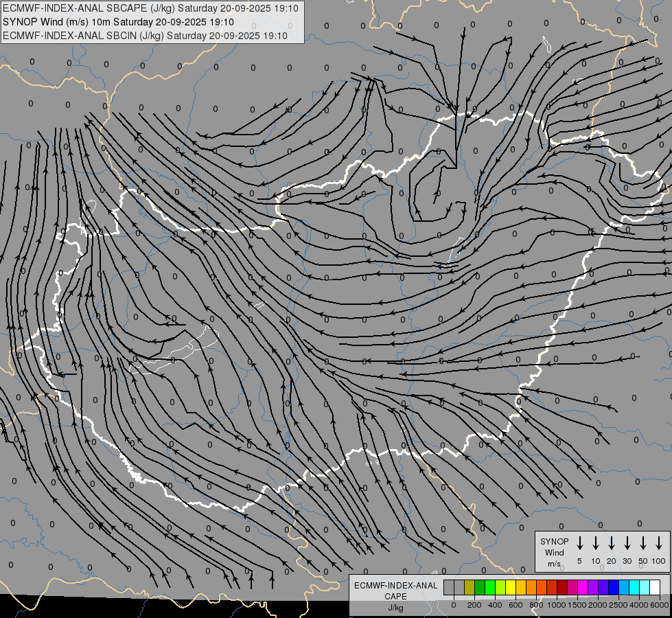Click the 20 m/s wind arrow symbol

(x=612, y=543)
